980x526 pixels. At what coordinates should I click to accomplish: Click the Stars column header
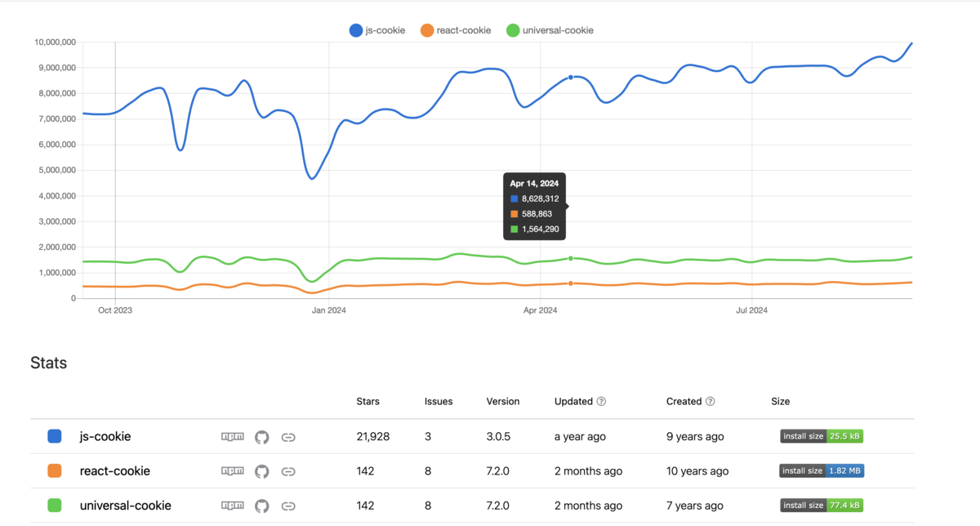click(x=368, y=402)
